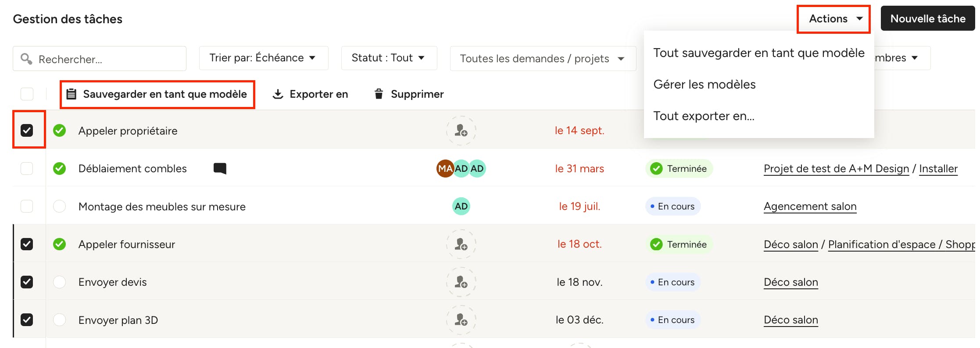This screenshot has height=348, width=980.
Task: Open the Trier par: Échéance dropdown
Action: [x=264, y=58]
